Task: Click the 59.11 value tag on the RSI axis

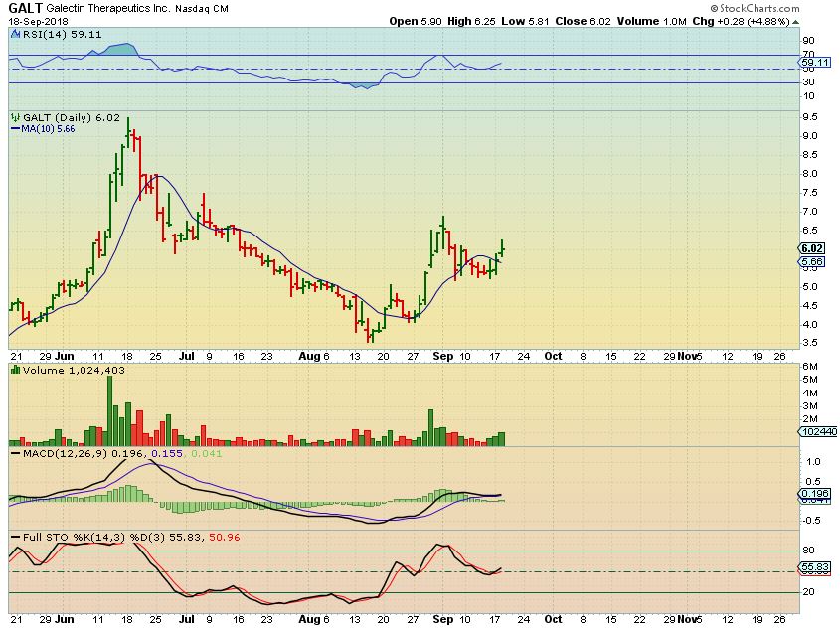Action: (x=815, y=63)
